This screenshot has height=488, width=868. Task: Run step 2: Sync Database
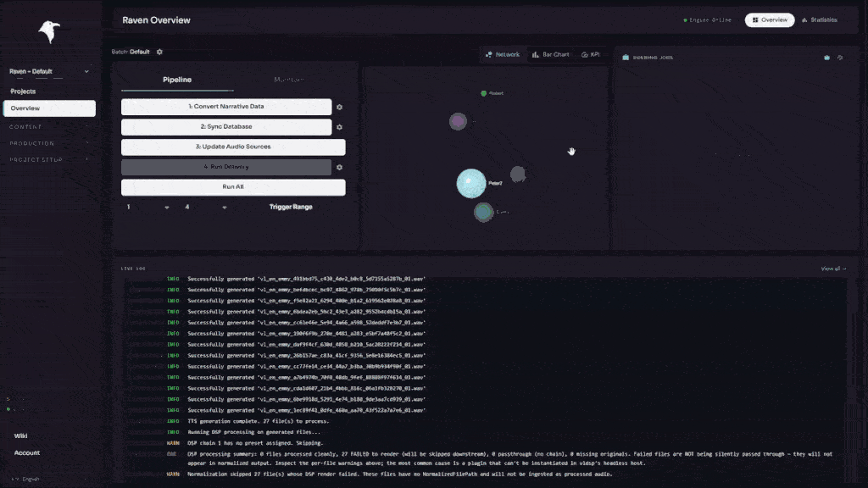point(226,127)
